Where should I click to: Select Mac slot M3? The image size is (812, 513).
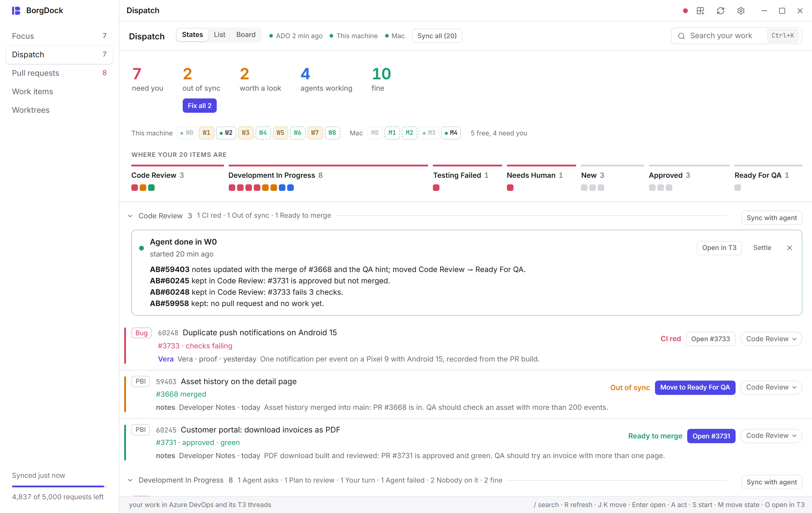point(429,133)
